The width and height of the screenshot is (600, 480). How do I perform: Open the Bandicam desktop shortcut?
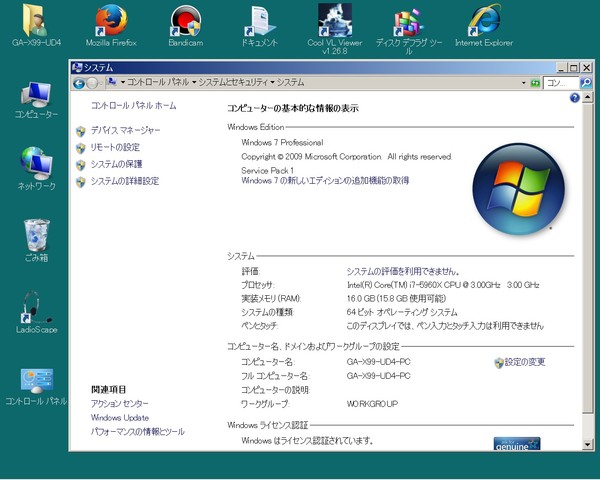[x=186, y=25]
